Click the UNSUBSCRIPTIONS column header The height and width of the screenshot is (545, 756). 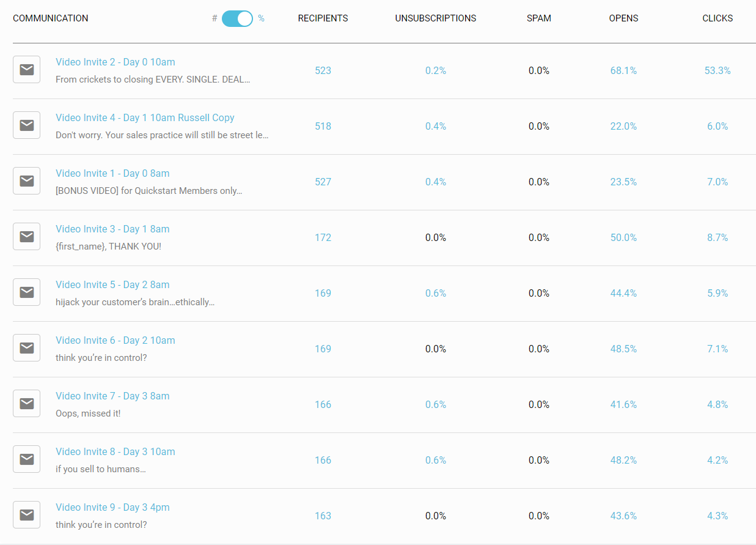pos(436,18)
